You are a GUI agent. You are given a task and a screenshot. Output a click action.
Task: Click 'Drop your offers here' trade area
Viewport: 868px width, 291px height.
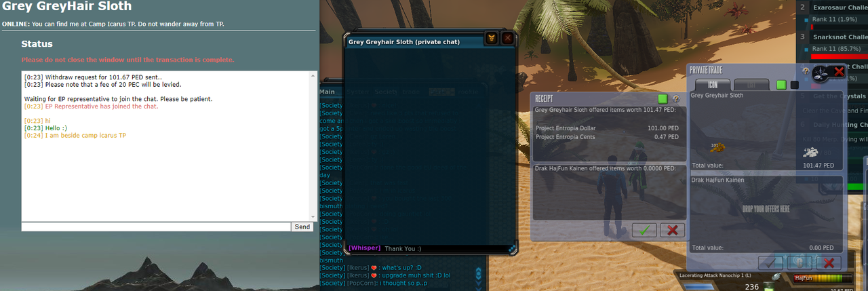coord(766,209)
